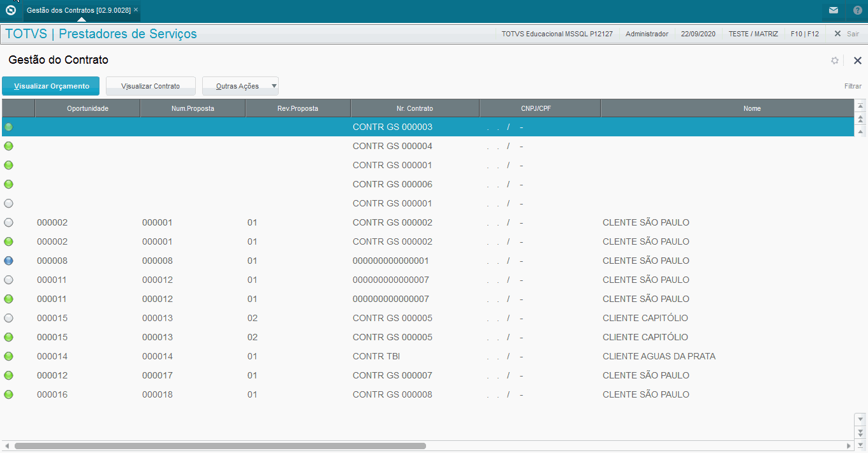
Task: Click green status icon of CONTR GS 000002 row
Action: coord(8,241)
